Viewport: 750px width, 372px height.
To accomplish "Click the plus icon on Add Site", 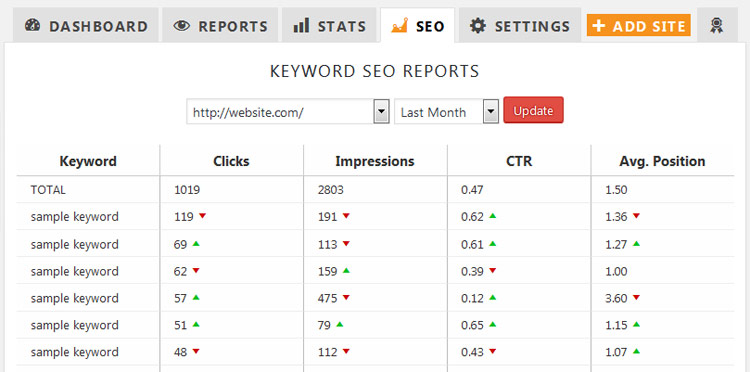I will [598, 25].
